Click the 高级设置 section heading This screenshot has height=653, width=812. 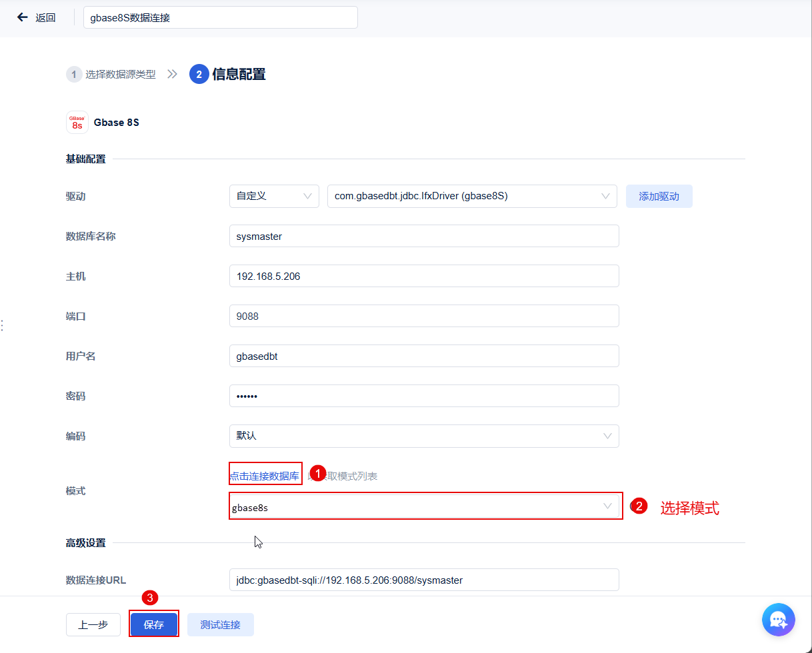coord(86,542)
